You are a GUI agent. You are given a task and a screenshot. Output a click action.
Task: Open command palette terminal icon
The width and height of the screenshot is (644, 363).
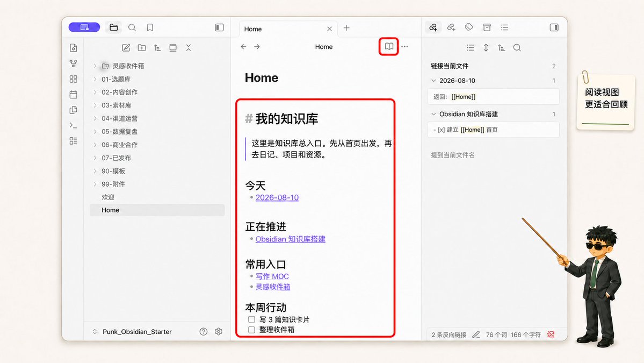tap(73, 125)
